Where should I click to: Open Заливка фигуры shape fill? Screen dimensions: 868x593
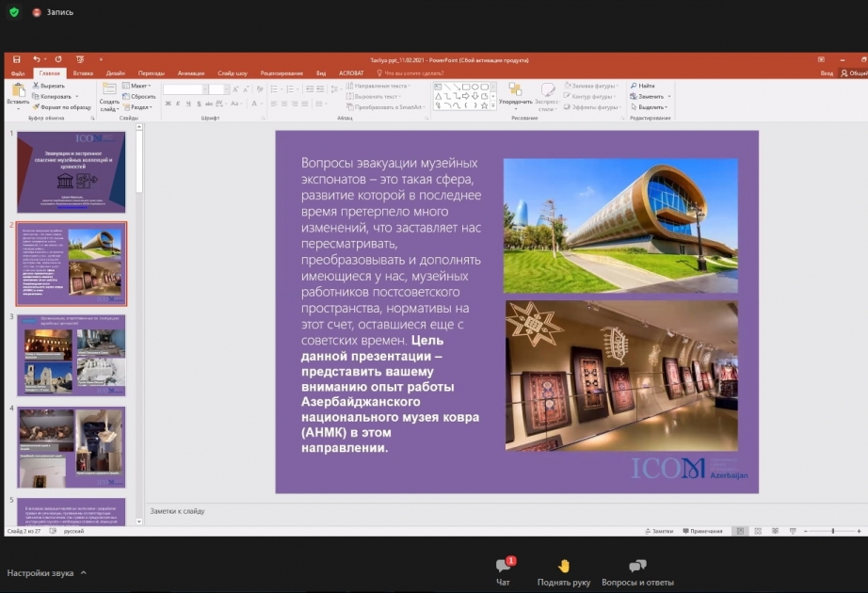coord(591,86)
